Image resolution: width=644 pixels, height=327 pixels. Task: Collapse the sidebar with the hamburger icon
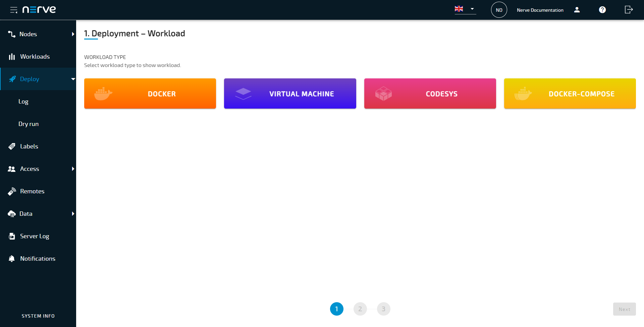point(14,10)
